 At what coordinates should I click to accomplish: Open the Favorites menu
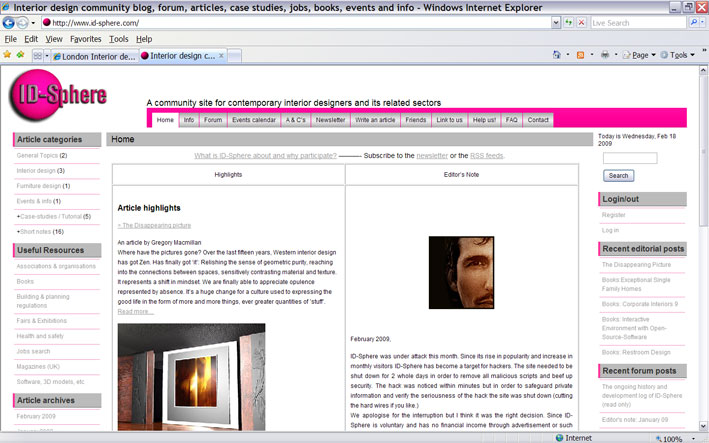coord(85,39)
